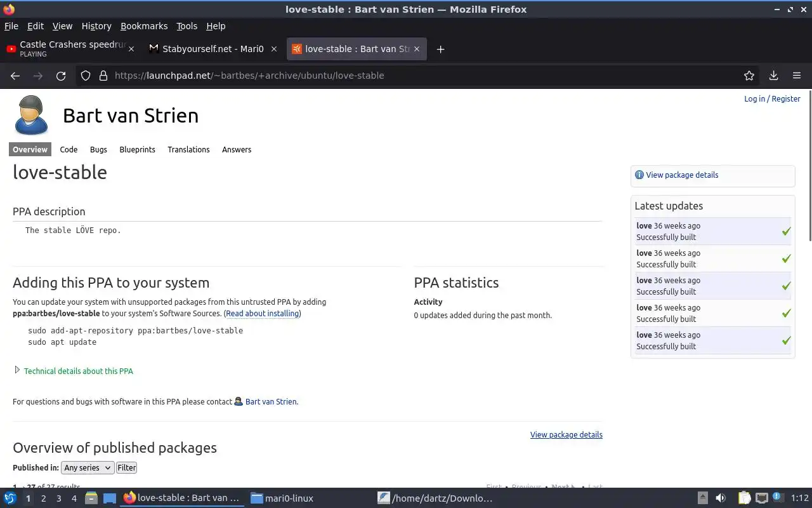Select the Blueprints Launchpad tab

pyautogui.click(x=137, y=149)
